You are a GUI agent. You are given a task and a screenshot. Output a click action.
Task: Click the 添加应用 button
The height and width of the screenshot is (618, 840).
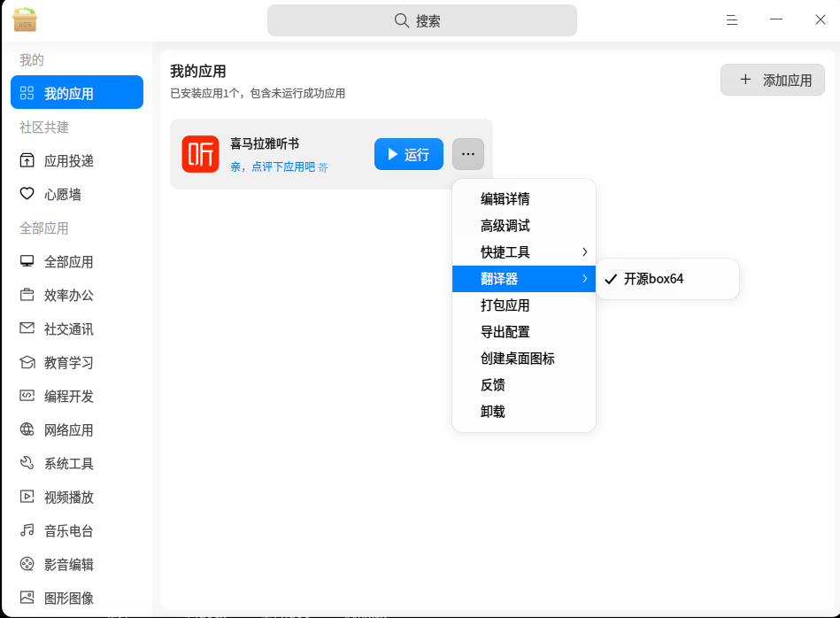pyautogui.click(x=773, y=80)
